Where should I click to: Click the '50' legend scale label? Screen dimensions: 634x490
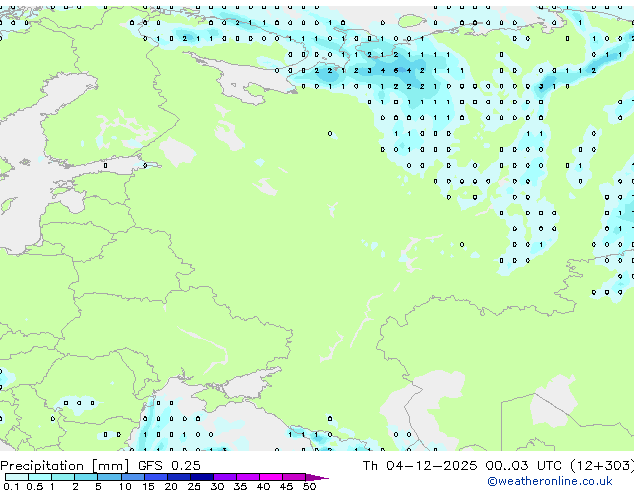(309, 486)
